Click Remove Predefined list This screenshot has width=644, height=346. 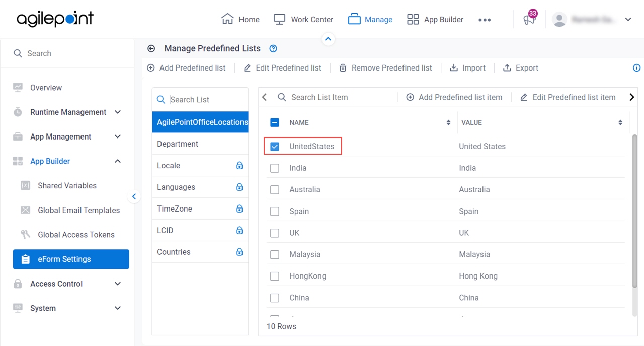(385, 68)
